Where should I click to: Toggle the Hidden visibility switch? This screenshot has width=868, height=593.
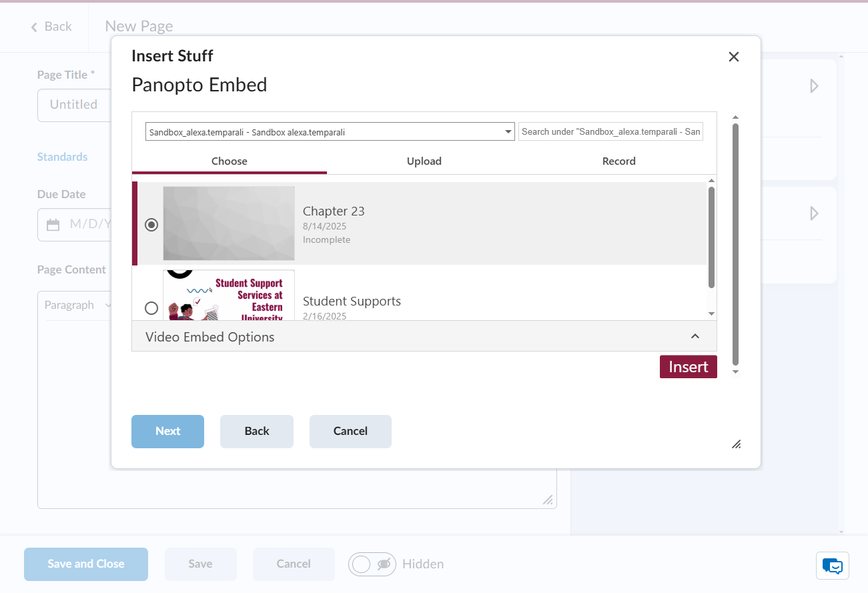pos(372,564)
